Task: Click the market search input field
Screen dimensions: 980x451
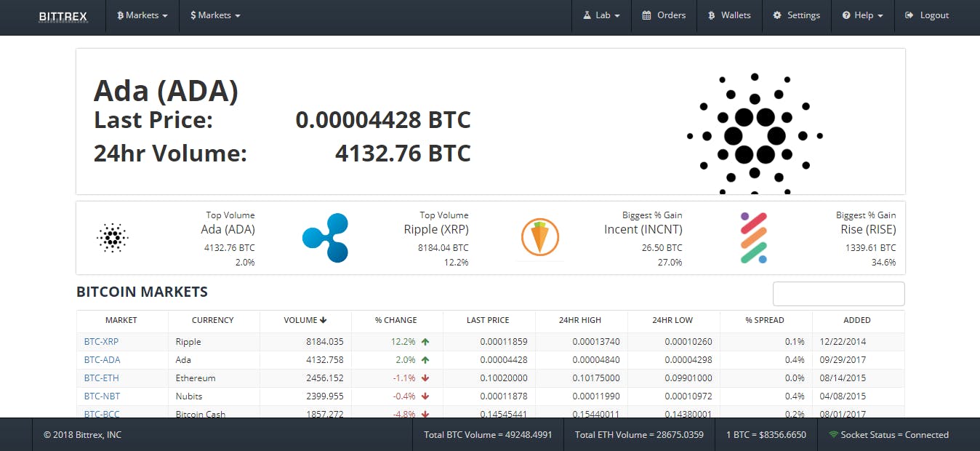Action: click(838, 293)
